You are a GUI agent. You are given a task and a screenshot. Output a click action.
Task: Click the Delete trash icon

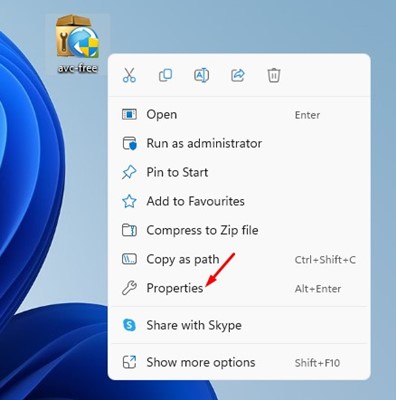click(x=274, y=75)
